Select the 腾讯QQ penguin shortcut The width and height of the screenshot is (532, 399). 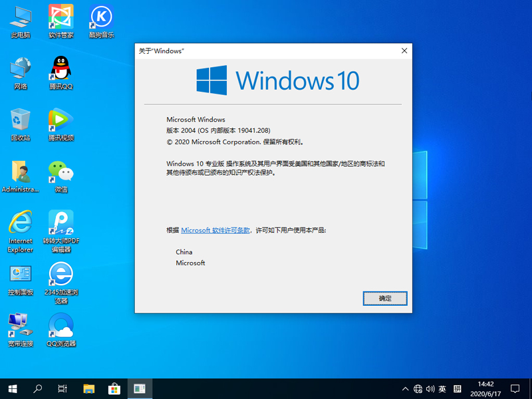click(x=61, y=73)
